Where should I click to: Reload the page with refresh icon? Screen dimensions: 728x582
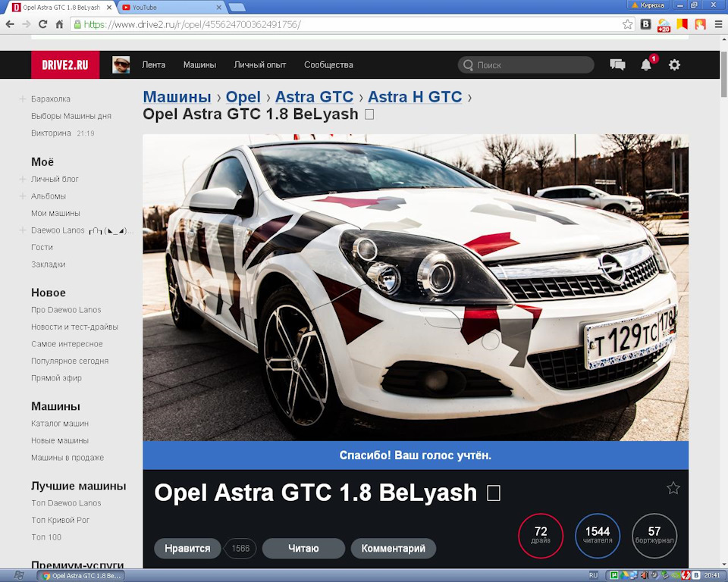(42, 24)
